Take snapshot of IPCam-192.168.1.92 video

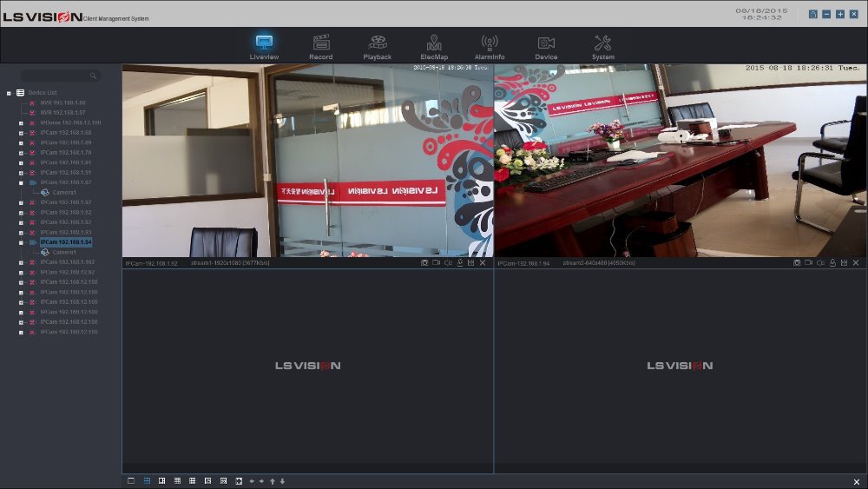pos(424,263)
